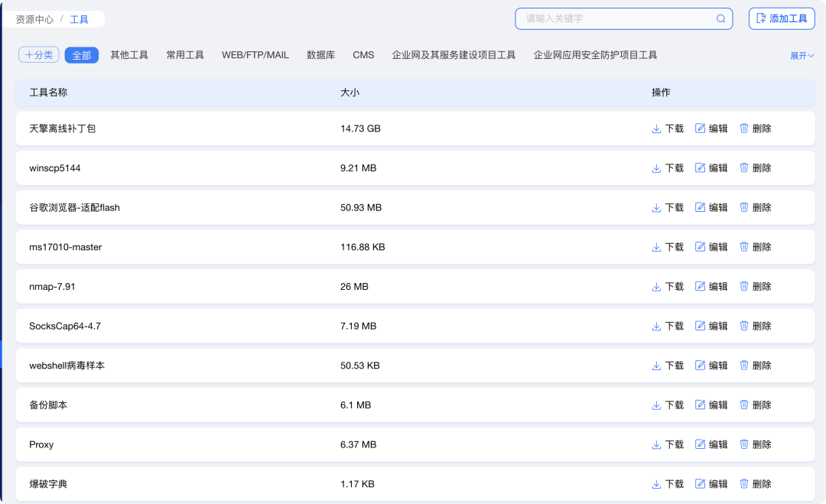Edit ms17010-master entry
This screenshot has width=826, height=504.
point(711,247)
